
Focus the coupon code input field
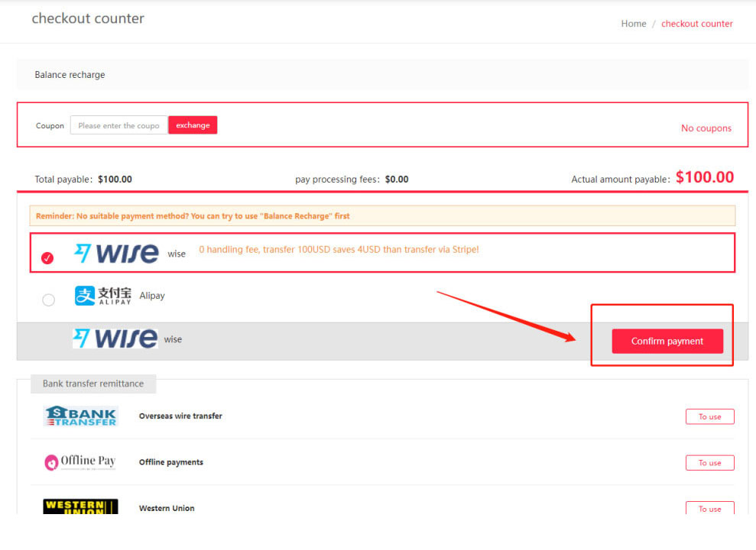tap(119, 125)
